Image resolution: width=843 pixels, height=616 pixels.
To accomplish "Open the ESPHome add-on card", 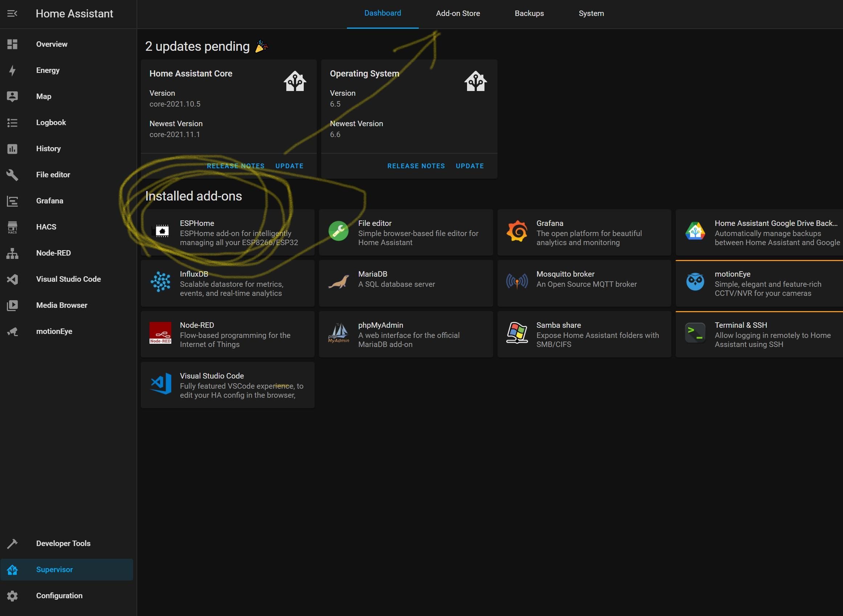I will pos(228,232).
